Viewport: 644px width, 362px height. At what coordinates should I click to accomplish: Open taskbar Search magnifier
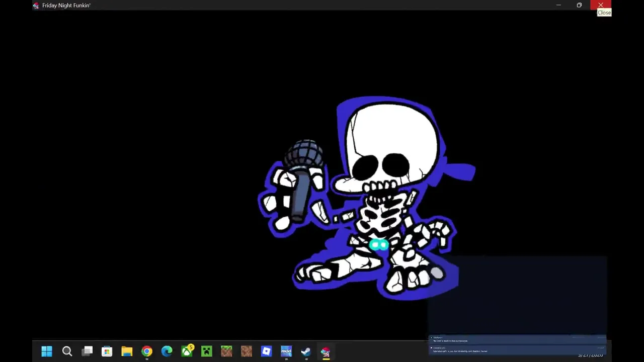tap(67, 351)
